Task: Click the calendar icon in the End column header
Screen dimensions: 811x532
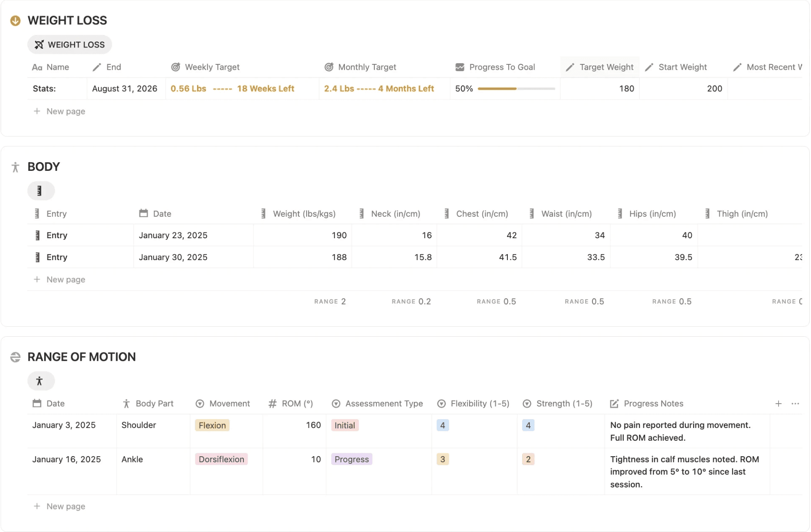Action: 96,67
